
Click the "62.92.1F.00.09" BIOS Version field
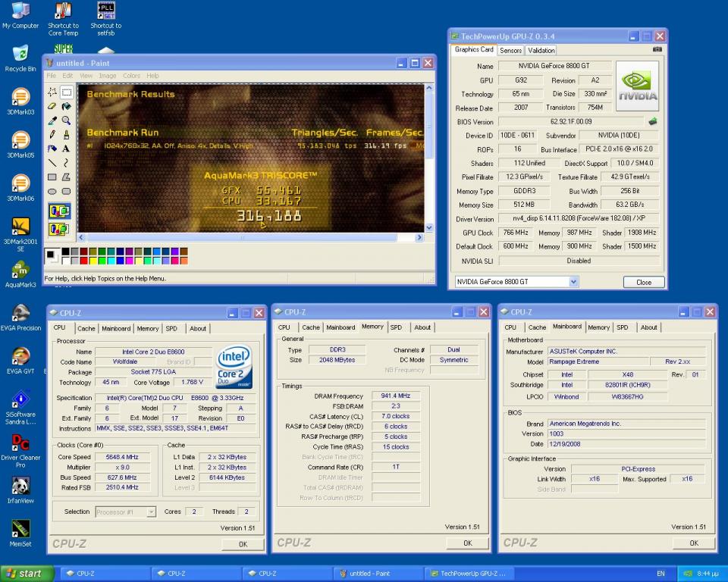click(x=571, y=121)
